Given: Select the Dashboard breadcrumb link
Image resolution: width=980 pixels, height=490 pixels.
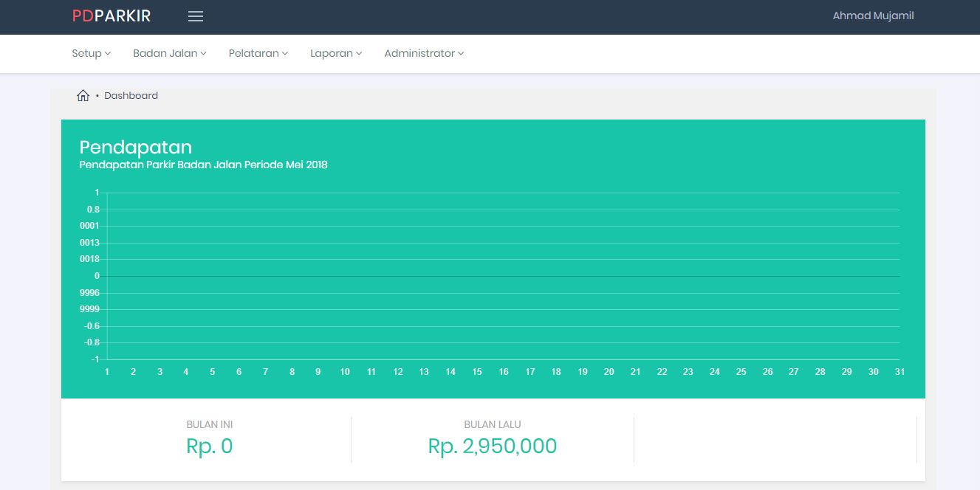Looking at the screenshot, I should pos(131,96).
